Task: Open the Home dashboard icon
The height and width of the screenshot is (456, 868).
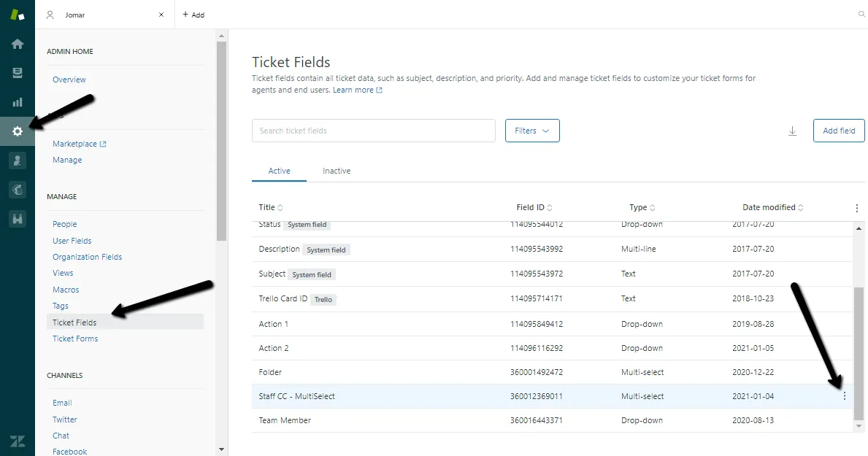Action: coord(18,44)
